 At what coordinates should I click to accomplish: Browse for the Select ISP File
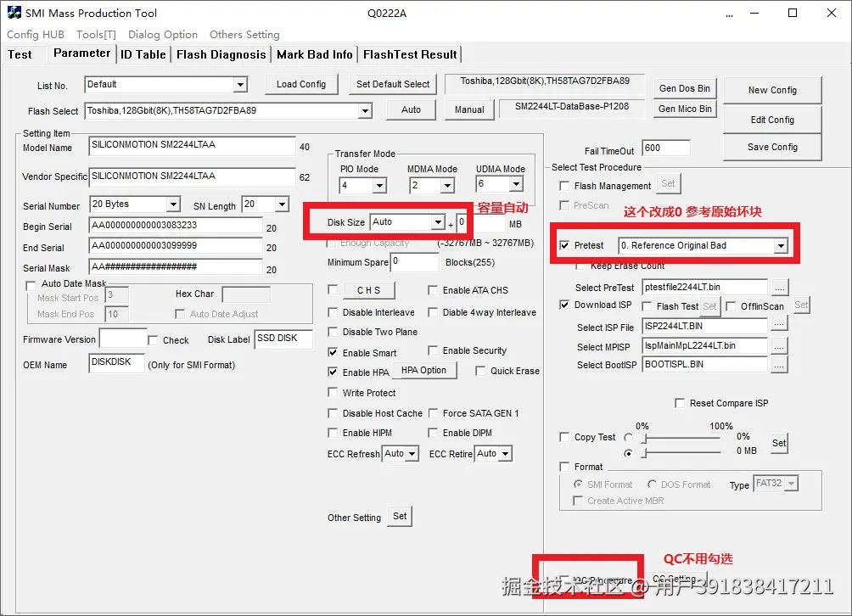click(779, 325)
